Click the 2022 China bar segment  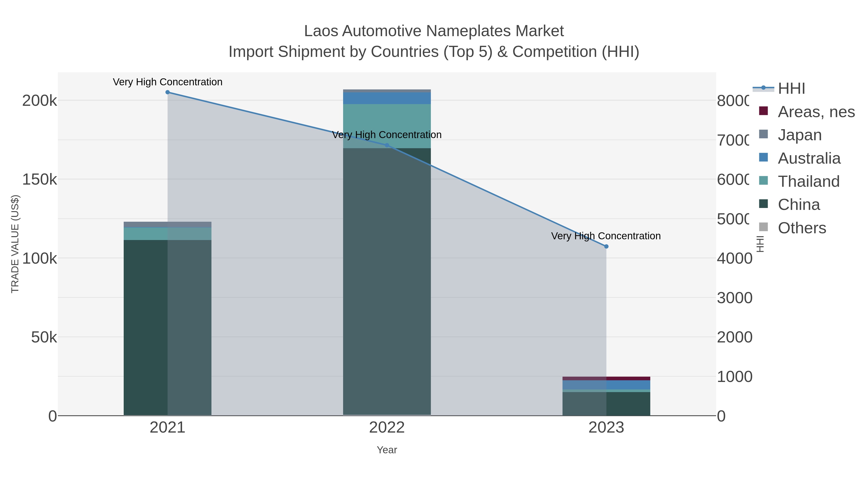click(x=387, y=281)
